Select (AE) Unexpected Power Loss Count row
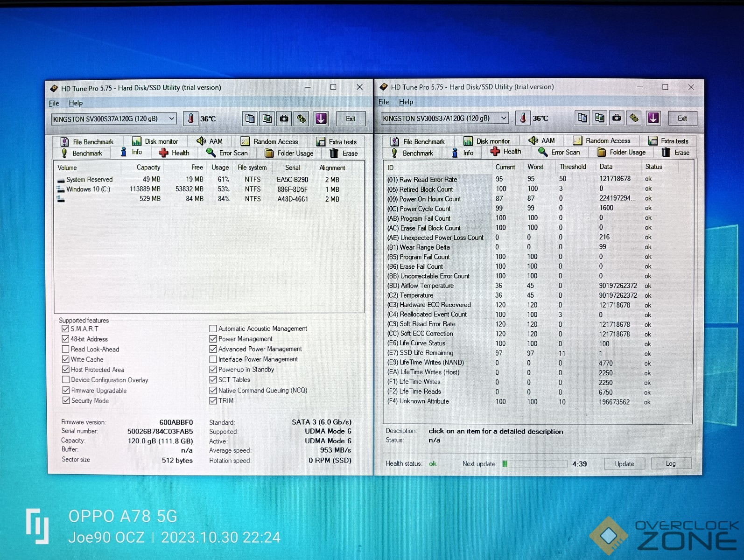Screen dimensions: 744x560 [537, 237]
